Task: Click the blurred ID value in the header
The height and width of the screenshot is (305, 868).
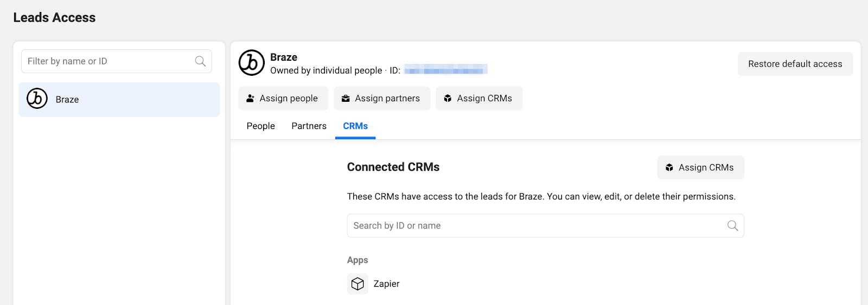Action: coord(445,70)
